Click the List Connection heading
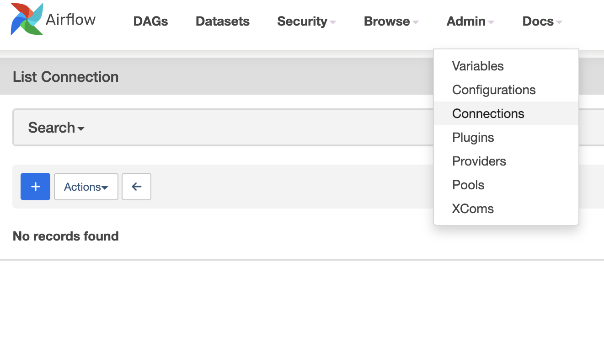 click(x=66, y=77)
